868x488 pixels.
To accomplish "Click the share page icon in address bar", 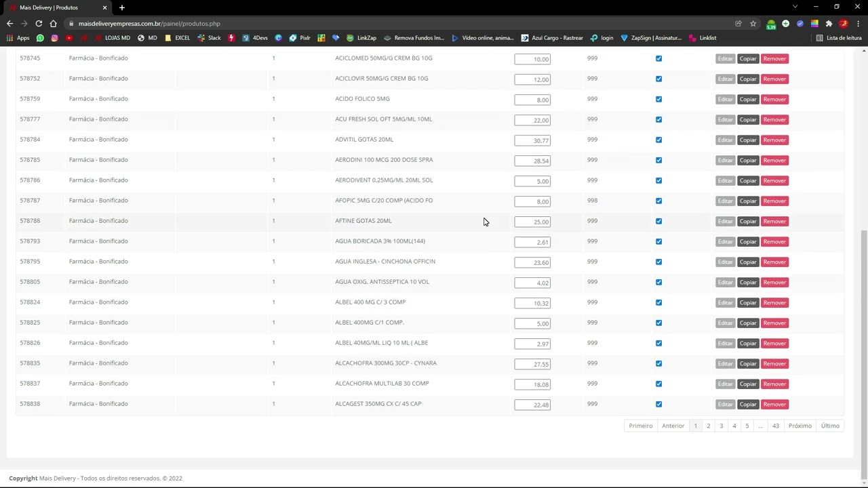I will click(x=738, y=24).
